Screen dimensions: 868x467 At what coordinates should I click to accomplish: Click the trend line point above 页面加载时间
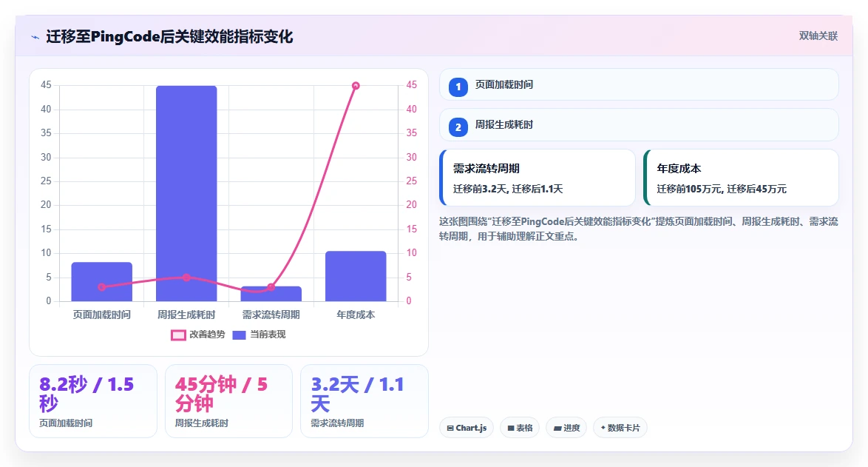pos(102,287)
